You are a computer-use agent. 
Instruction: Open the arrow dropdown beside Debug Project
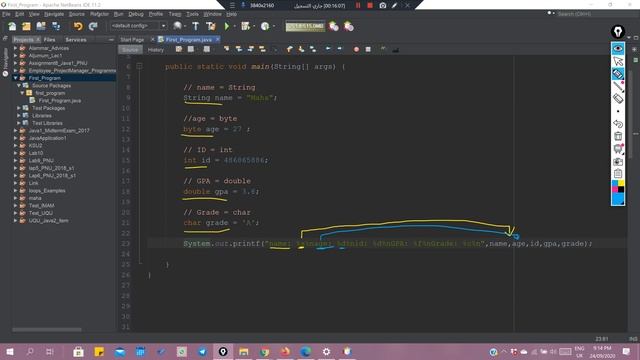click(254, 27)
